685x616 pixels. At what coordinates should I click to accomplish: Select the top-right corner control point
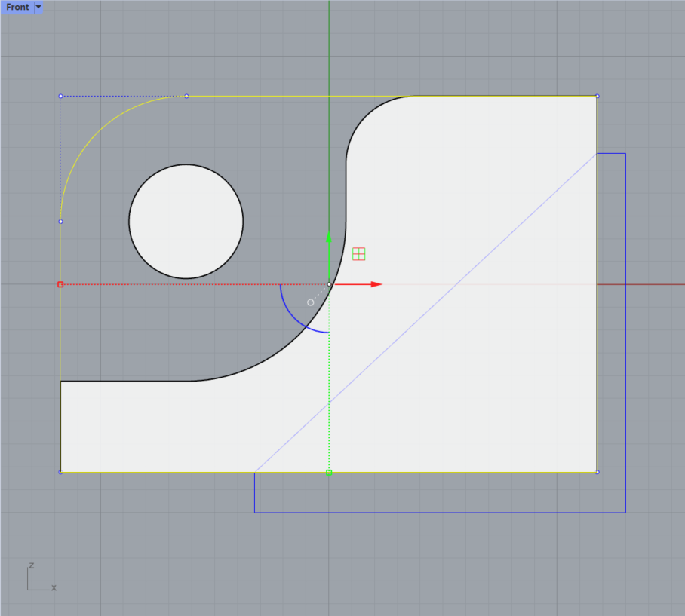pyautogui.click(x=597, y=96)
